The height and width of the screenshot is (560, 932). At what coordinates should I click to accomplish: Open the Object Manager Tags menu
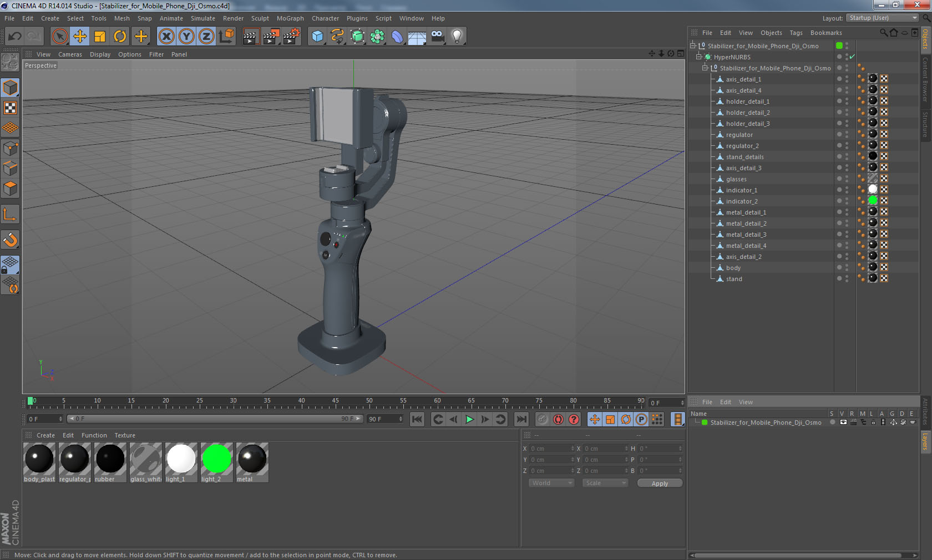pyautogui.click(x=796, y=33)
